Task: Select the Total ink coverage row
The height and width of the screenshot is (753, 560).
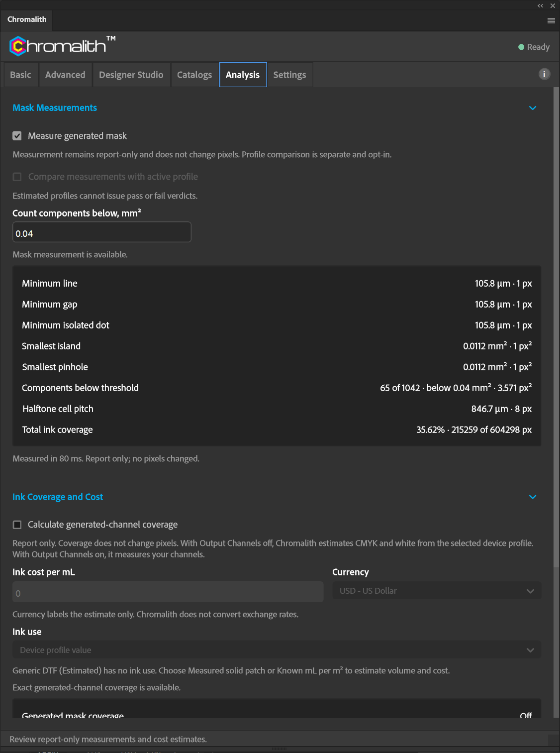Action: click(x=277, y=430)
